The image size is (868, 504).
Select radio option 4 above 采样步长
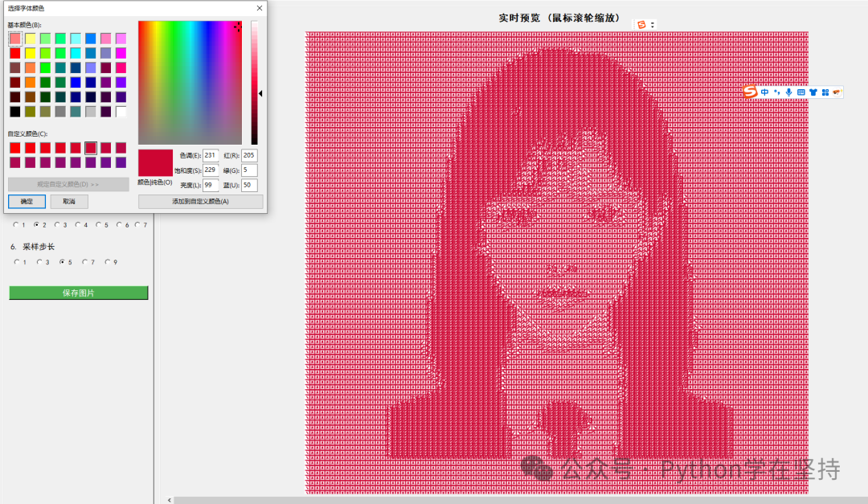(x=78, y=224)
